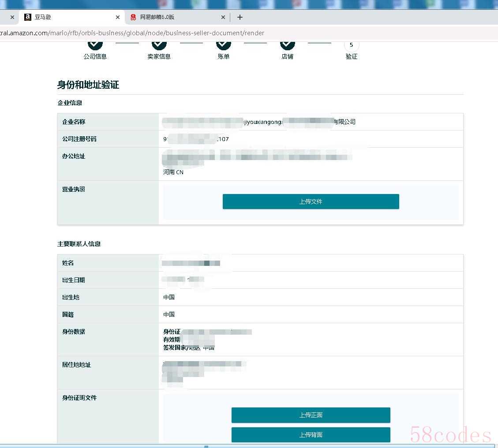This screenshot has width=498, height=448.
Task: Switch to the 网易邮箱6.0版 tab
Action: 178,17
